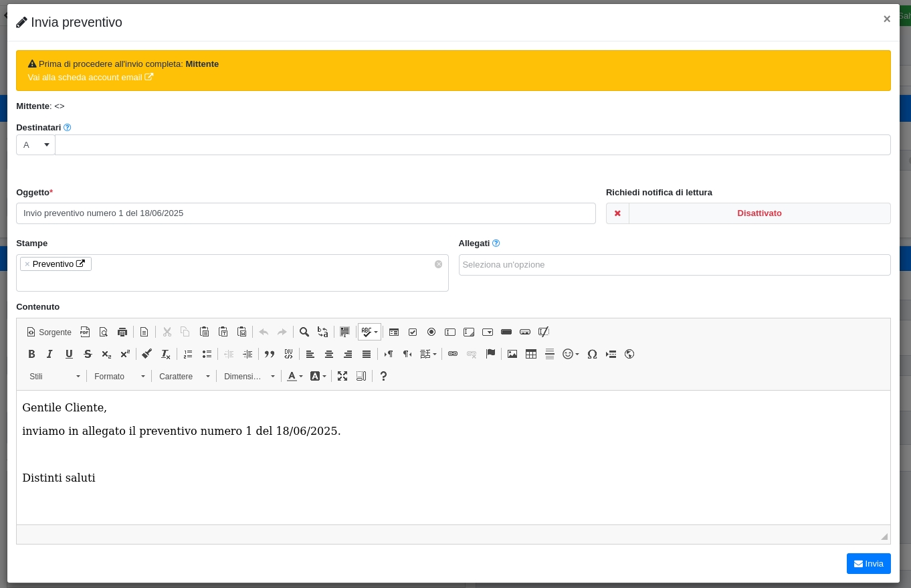The image size is (911, 588).
Task: Open the recipient type 'A' dropdown
Action: tap(36, 145)
